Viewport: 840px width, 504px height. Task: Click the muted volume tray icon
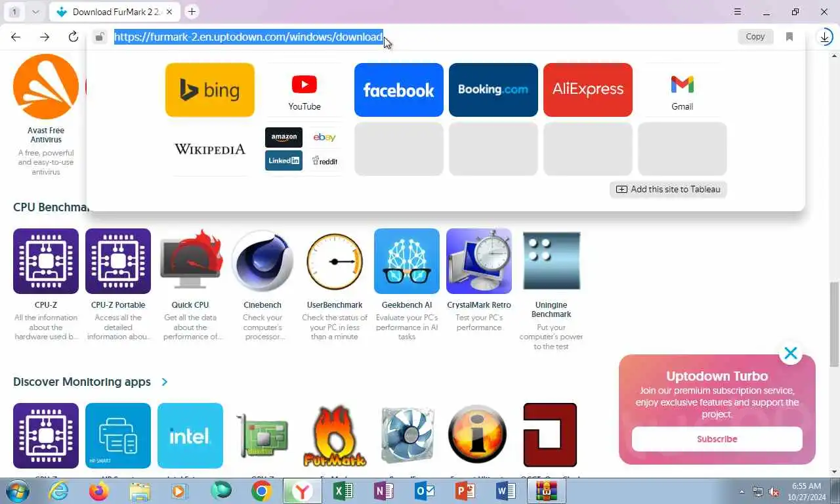coord(774,492)
